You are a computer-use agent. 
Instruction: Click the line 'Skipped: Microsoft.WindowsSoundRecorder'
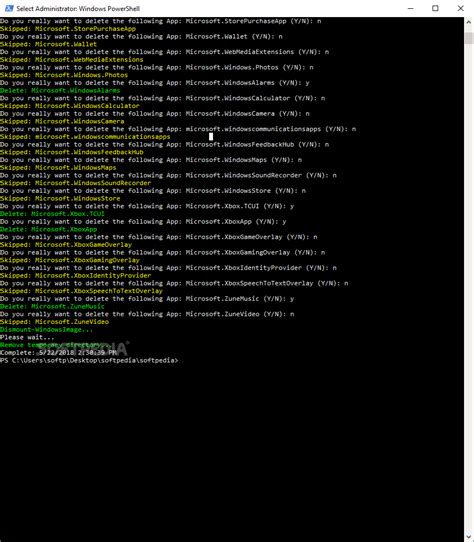pyautogui.click(x=75, y=183)
